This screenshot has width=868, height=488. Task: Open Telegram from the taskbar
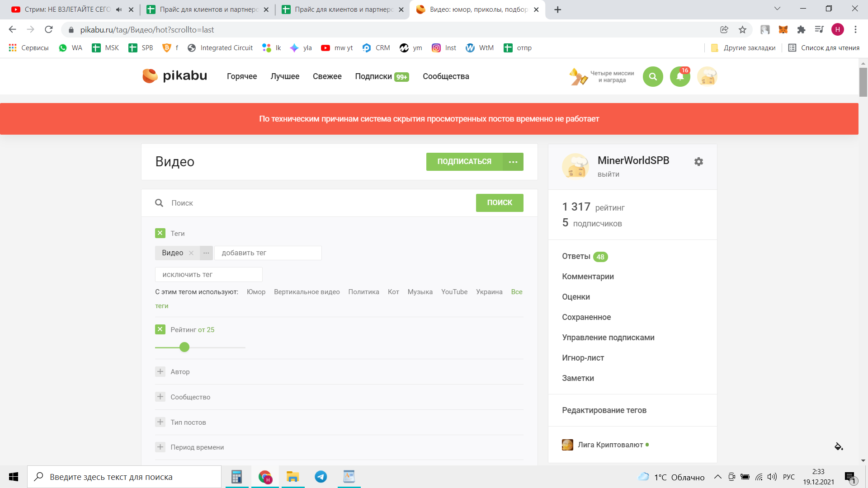[x=321, y=477]
